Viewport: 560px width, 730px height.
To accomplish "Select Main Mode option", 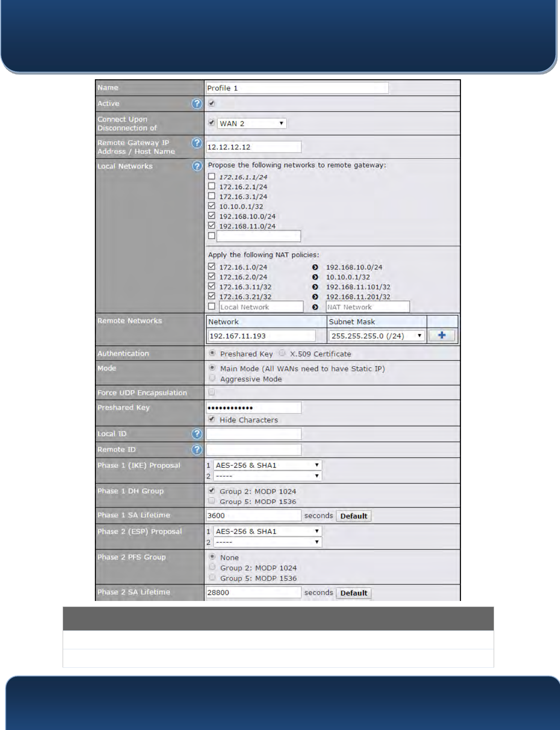I will 212,368.
